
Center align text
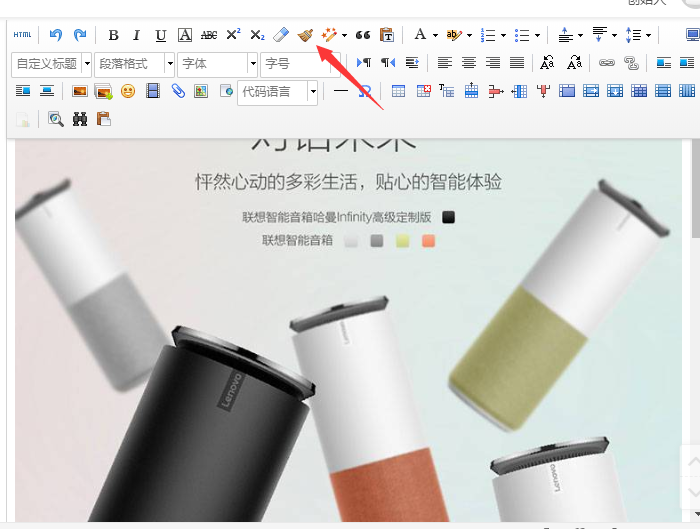coord(469,63)
